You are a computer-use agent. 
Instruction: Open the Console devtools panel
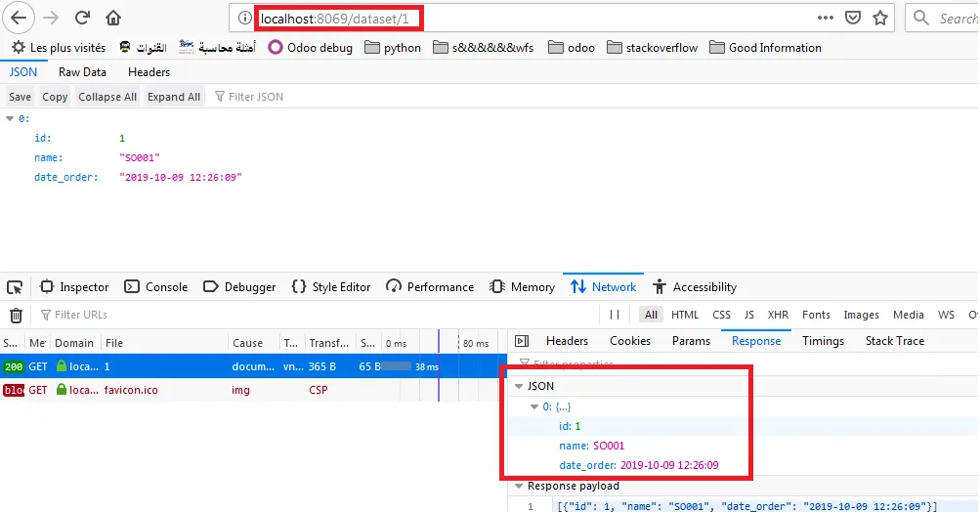click(156, 287)
